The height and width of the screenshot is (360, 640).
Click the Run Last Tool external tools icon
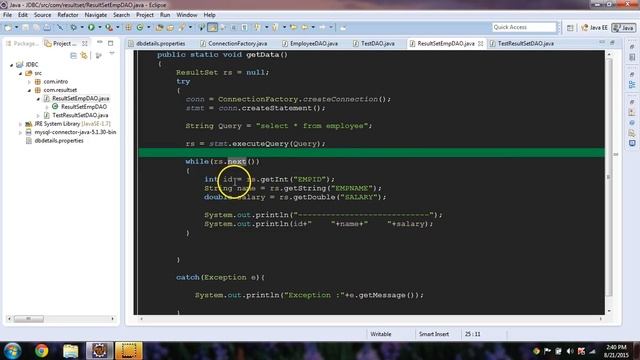pos(109,27)
